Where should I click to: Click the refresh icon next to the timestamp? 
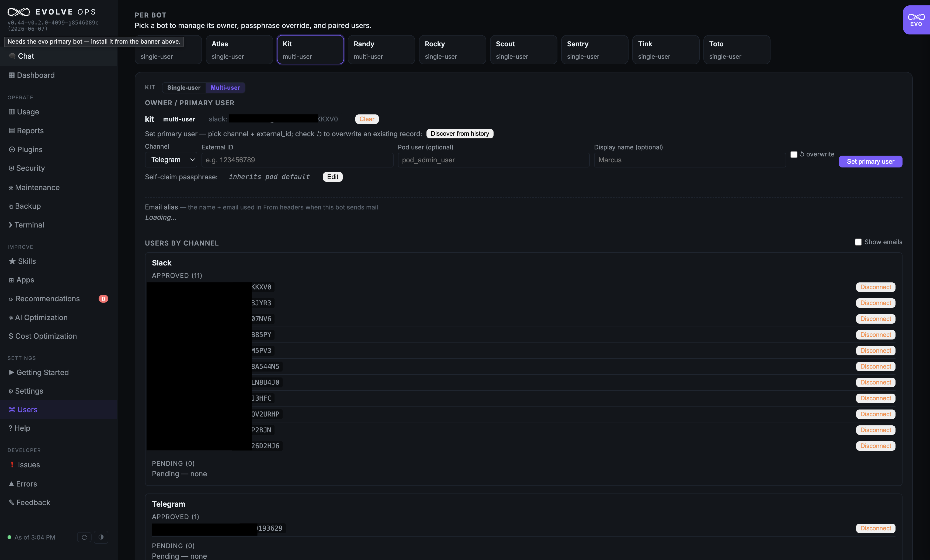pos(84,537)
